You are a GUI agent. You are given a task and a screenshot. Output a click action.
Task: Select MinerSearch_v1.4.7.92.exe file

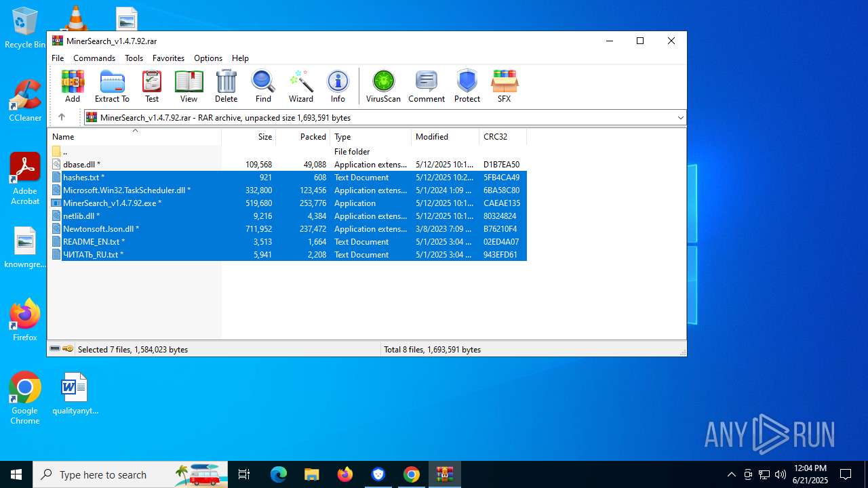pyautogui.click(x=287, y=203)
